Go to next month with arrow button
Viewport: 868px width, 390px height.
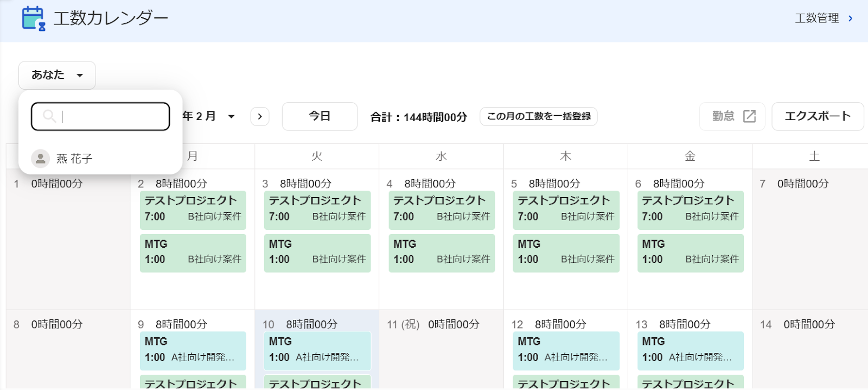[x=260, y=116]
